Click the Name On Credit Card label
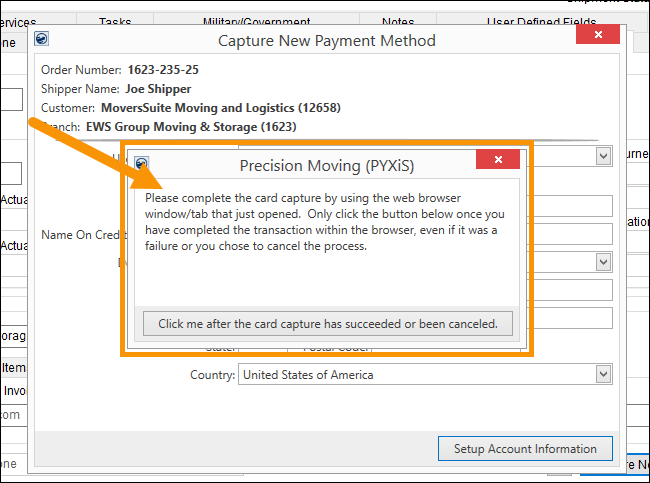 tap(84, 235)
